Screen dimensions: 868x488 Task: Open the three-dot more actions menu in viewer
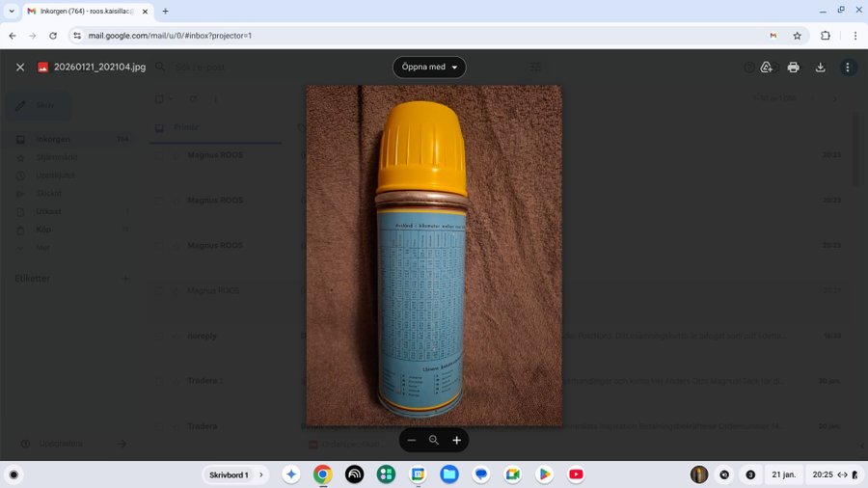click(x=848, y=68)
